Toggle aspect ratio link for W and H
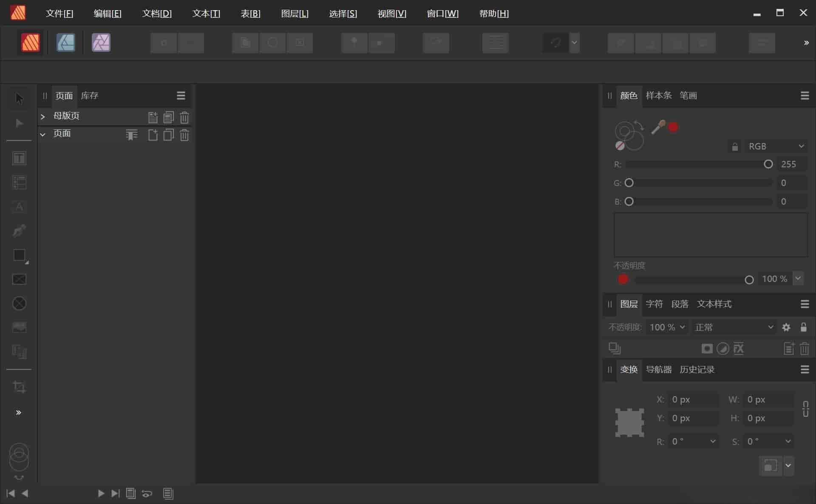Viewport: 816px width, 504px height. [x=805, y=409]
